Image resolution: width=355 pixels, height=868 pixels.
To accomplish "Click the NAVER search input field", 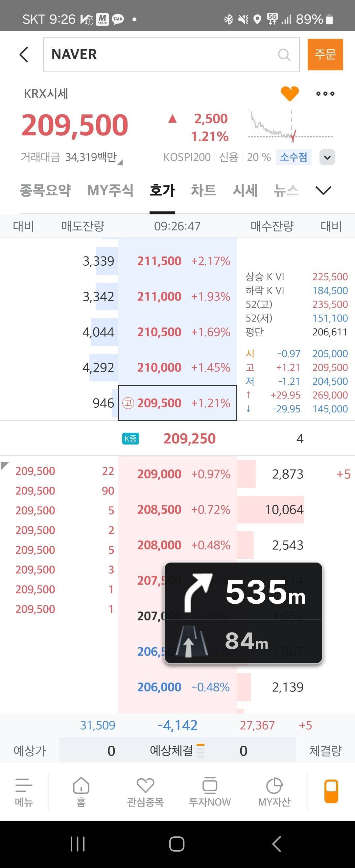I will click(x=162, y=55).
